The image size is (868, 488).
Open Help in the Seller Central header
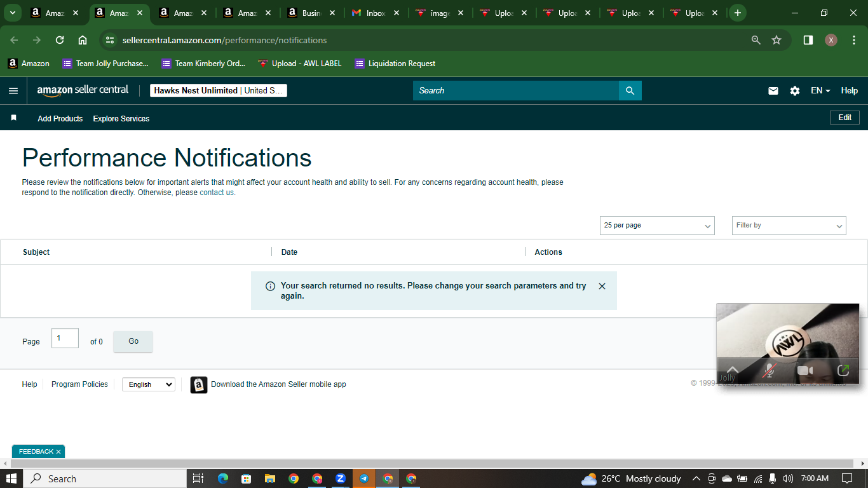pos(850,91)
